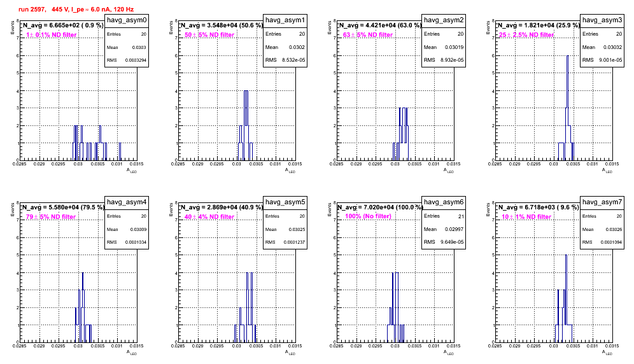Click Mean value 0.0302 in havg_asym1 stats
The width and height of the screenshot is (634, 364).
pyautogui.click(x=297, y=47)
